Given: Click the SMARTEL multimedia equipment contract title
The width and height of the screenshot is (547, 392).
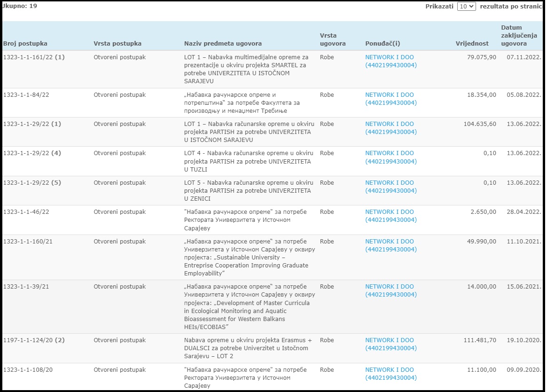Looking at the screenshot, I should coord(246,69).
